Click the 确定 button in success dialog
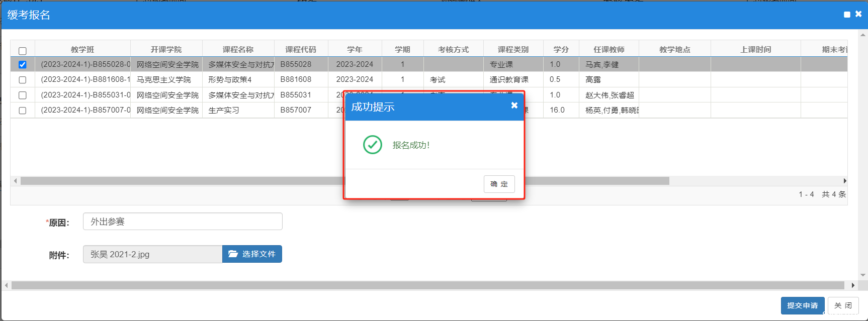This screenshot has width=868, height=321. tap(499, 184)
